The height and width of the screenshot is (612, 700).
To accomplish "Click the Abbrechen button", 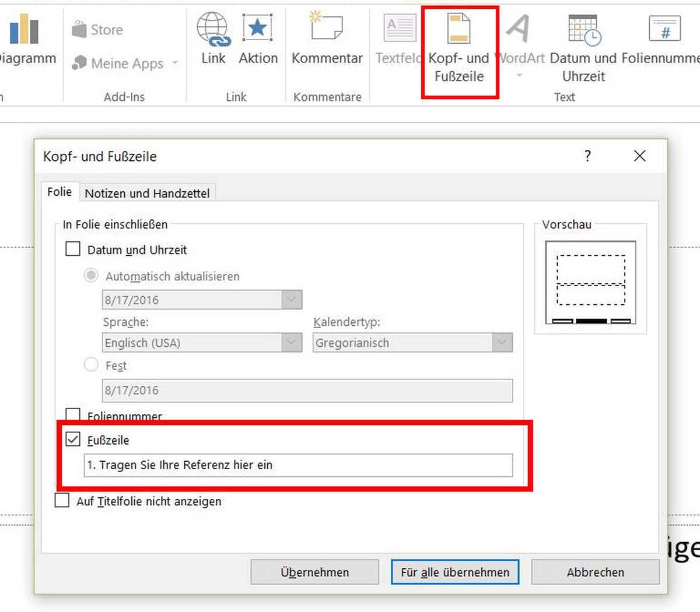I will [595, 572].
